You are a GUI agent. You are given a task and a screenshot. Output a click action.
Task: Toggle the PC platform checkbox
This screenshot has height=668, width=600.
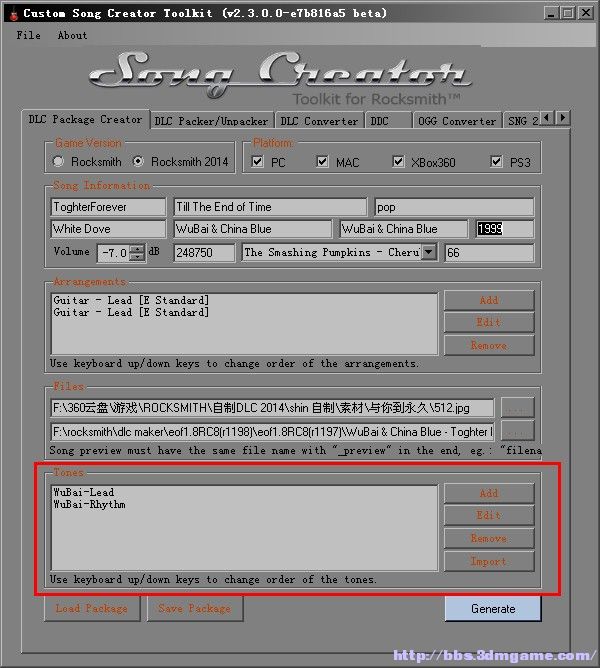click(257, 161)
